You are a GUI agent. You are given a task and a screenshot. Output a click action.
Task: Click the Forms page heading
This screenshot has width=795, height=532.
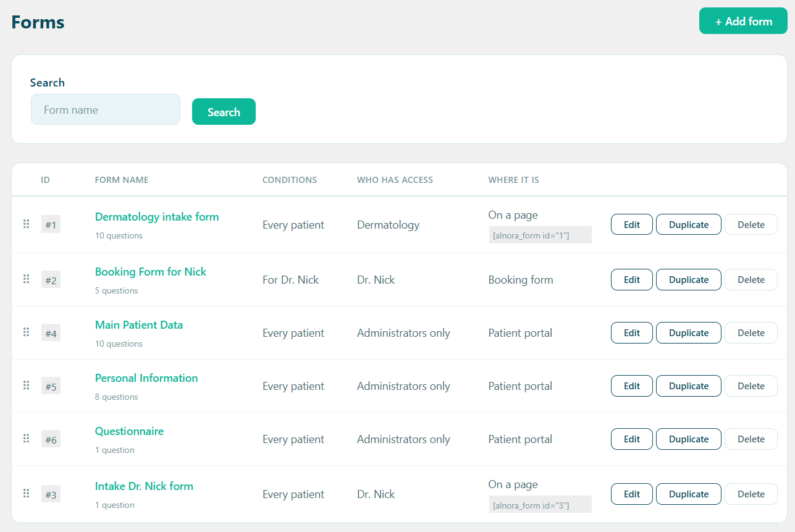(x=38, y=22)
